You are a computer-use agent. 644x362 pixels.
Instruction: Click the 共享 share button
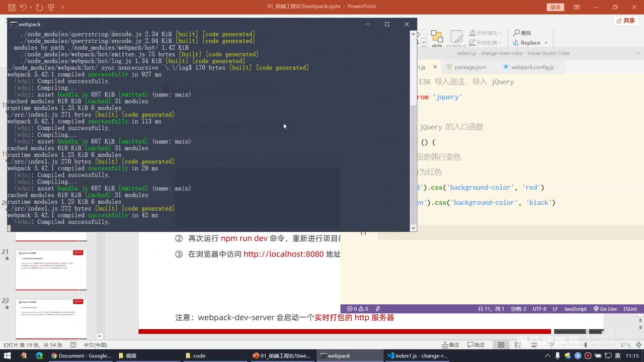[x=626, y=21]
